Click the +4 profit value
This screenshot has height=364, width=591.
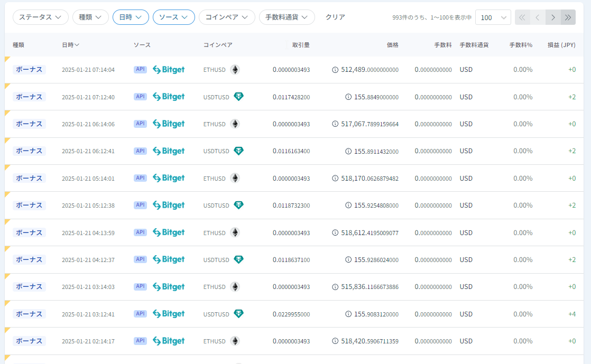572,314
